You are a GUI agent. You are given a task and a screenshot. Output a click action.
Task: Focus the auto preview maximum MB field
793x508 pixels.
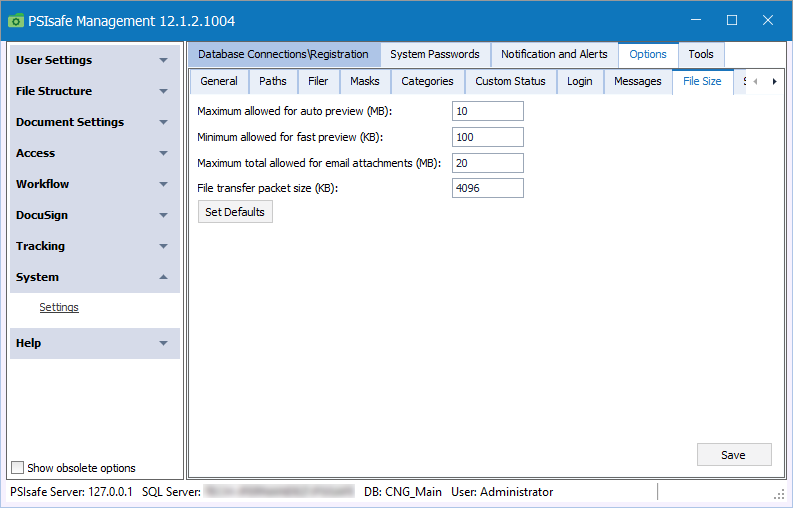[x=488, y=111]
